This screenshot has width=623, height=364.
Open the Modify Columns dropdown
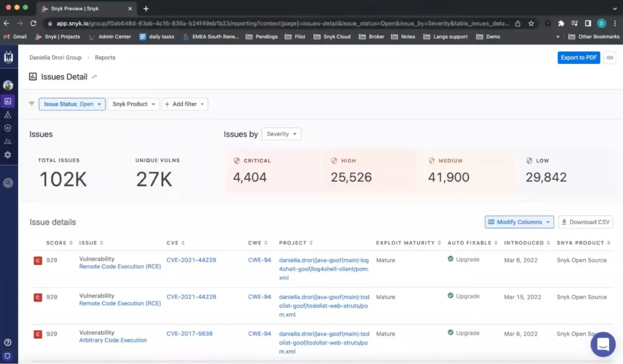519,222
